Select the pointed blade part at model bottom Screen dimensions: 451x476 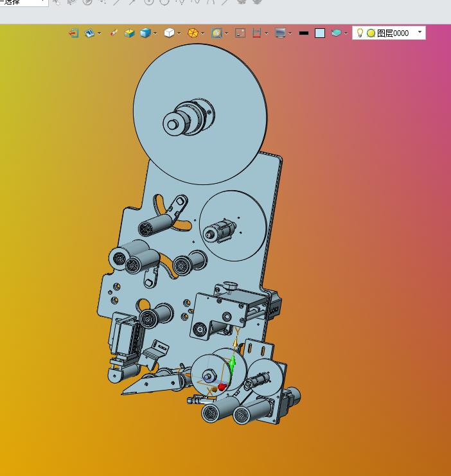coord(150,385)
